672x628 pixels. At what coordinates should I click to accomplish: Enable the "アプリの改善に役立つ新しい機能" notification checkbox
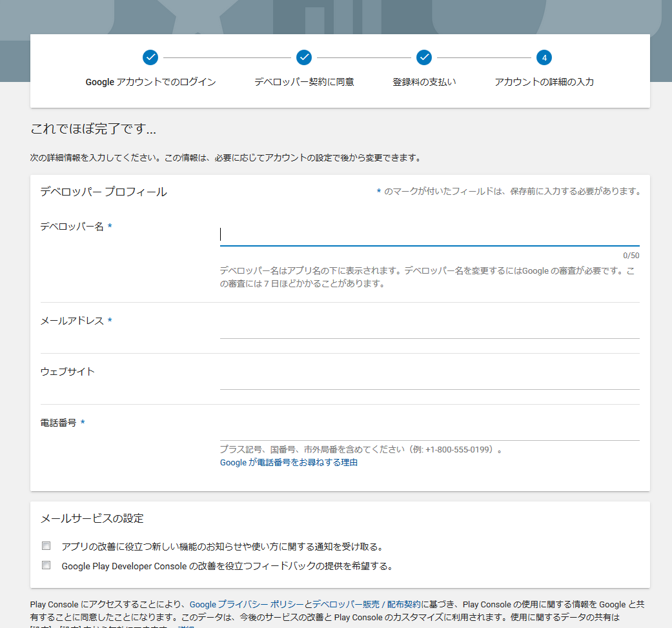[46, 546]
